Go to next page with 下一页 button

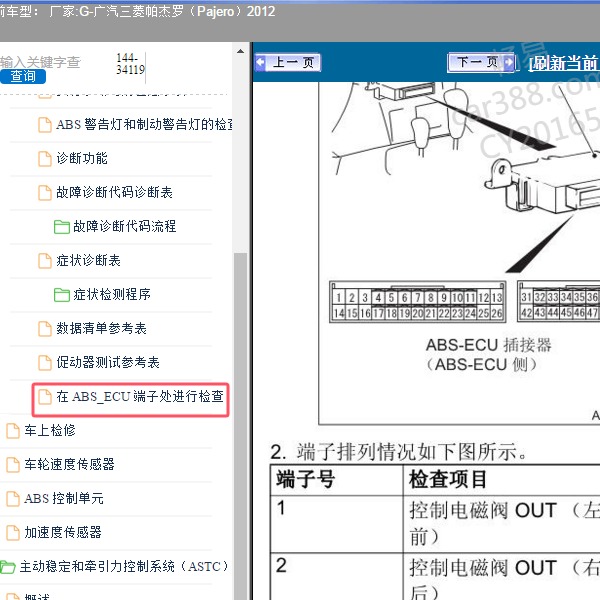[x=481, y=62]
